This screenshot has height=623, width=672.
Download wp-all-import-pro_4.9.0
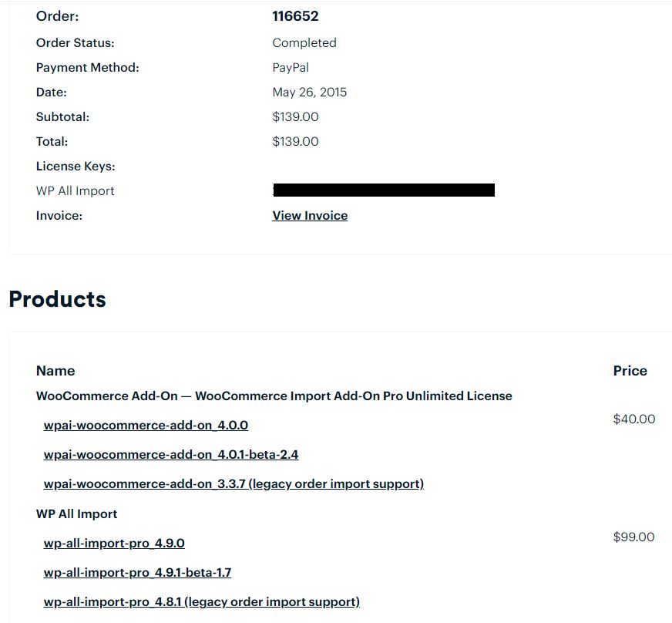[x=114, y=544]
